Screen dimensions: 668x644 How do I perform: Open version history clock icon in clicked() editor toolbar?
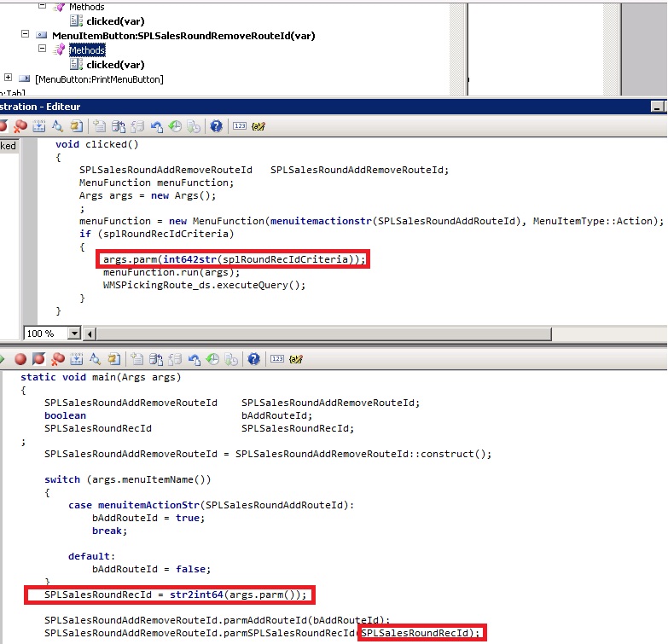[x=175, y=126]
